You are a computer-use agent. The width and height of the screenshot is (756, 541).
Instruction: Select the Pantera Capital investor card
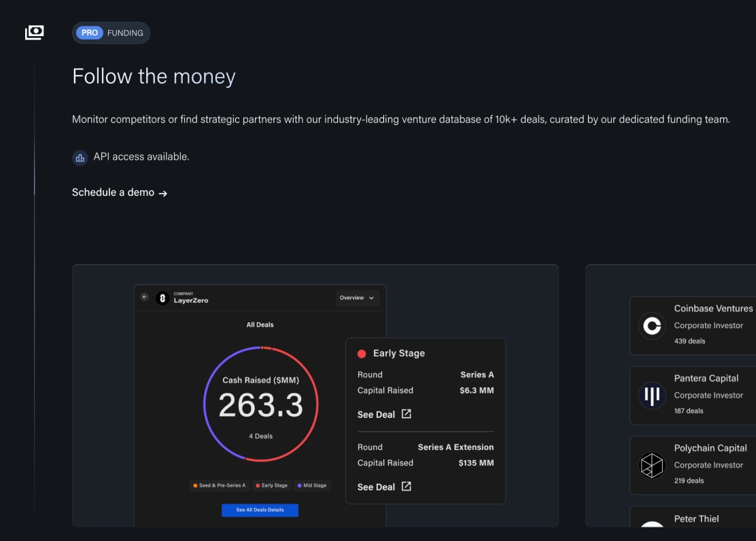pyautogui.click(x=700, y=396)
